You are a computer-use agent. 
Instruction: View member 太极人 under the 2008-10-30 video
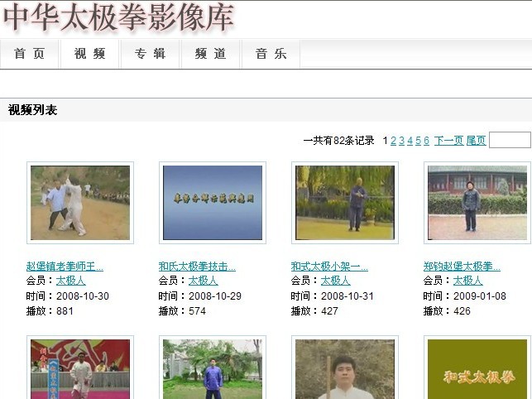click(71, 281)
